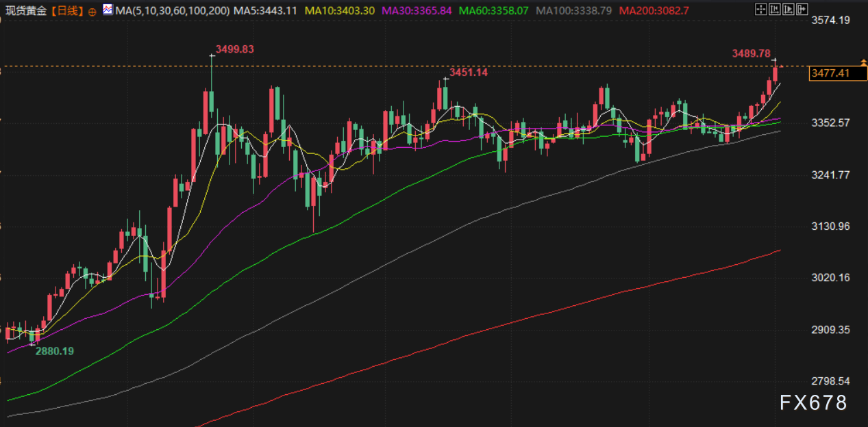Toggle the magenta MA30 legend entry
Image resolution: width=868 pixels, height=427 pixels.
417,11
